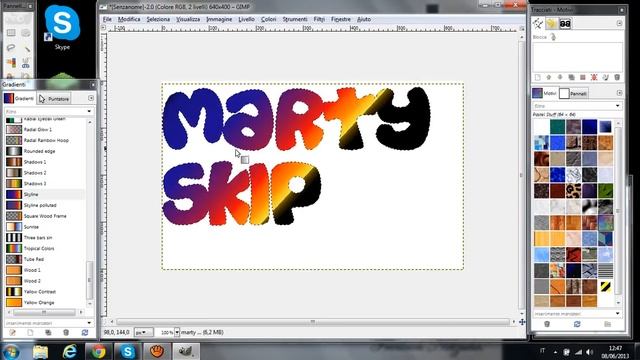Open the 100% zoom level dropdown
The image size is (640, 360).
pyautogui.click(x=177, y=332)
